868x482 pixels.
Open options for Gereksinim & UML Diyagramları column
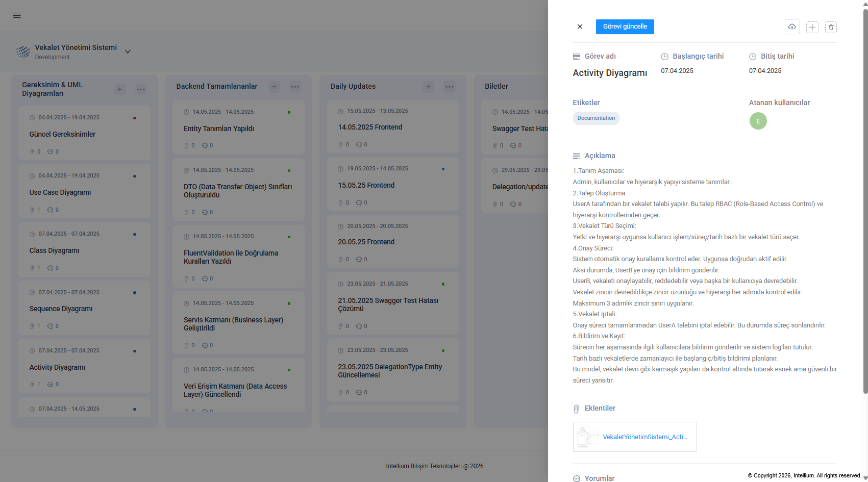pos(141,90)
